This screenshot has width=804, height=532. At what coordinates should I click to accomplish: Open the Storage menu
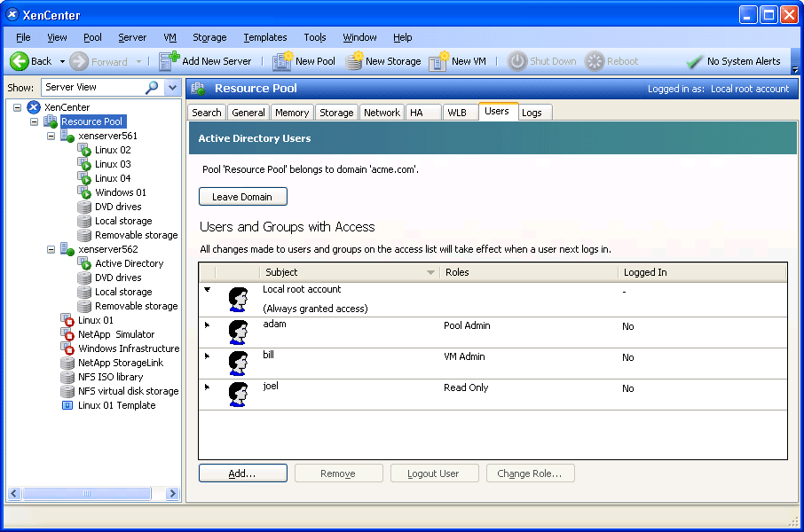pos(209,37)
